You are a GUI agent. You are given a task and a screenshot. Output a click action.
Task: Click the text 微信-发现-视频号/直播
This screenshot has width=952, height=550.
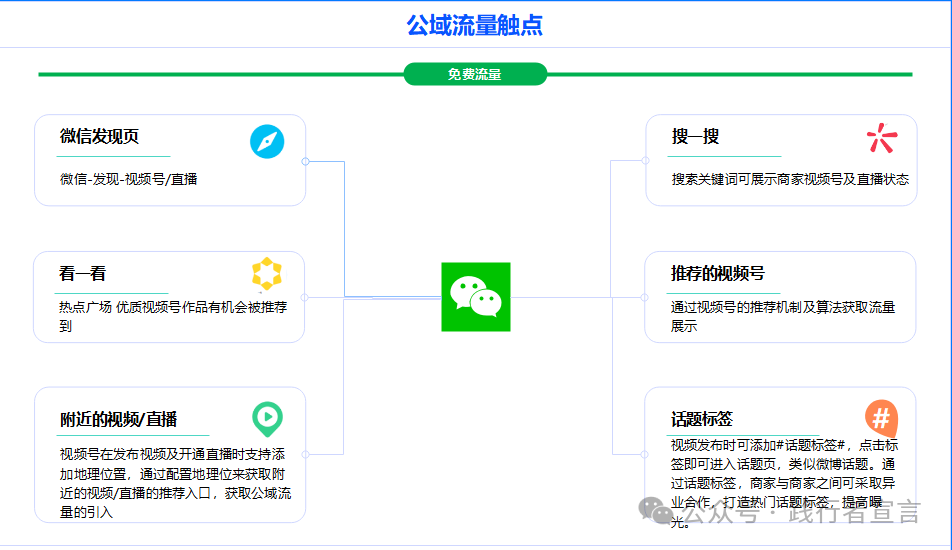(x=129, y=179)
